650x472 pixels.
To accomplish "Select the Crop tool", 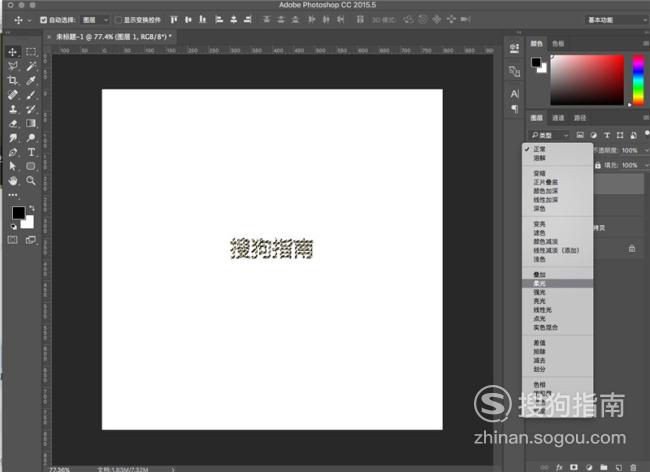I will [x=12, y=80].
